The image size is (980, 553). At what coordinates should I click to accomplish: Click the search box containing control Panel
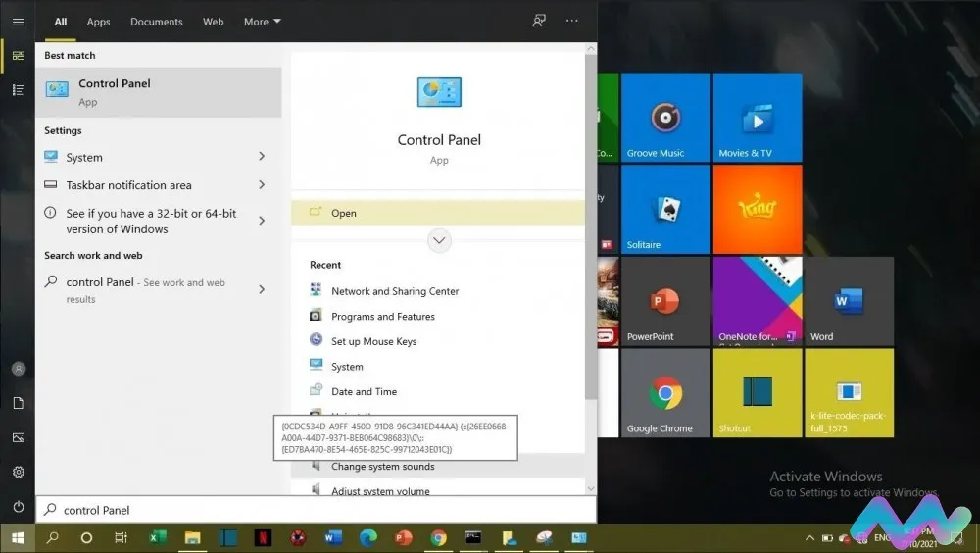coord(317,510)
